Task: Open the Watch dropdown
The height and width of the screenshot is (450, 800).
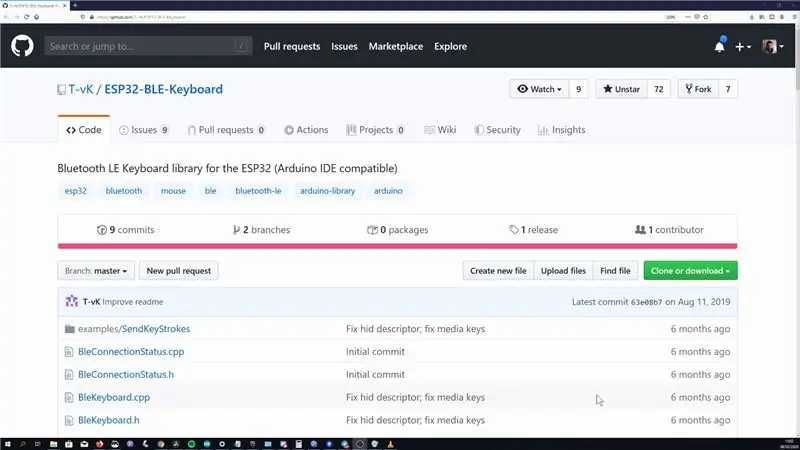Action: tap(539, 89)
